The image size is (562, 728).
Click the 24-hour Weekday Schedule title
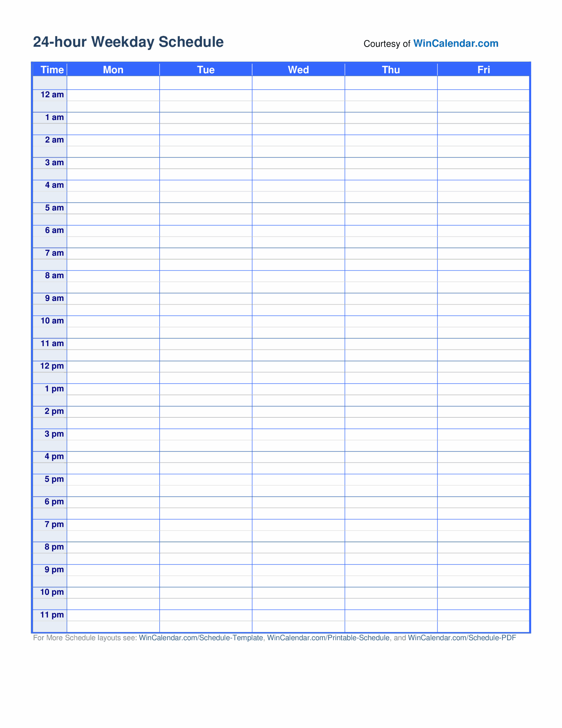tap(128, 42)
